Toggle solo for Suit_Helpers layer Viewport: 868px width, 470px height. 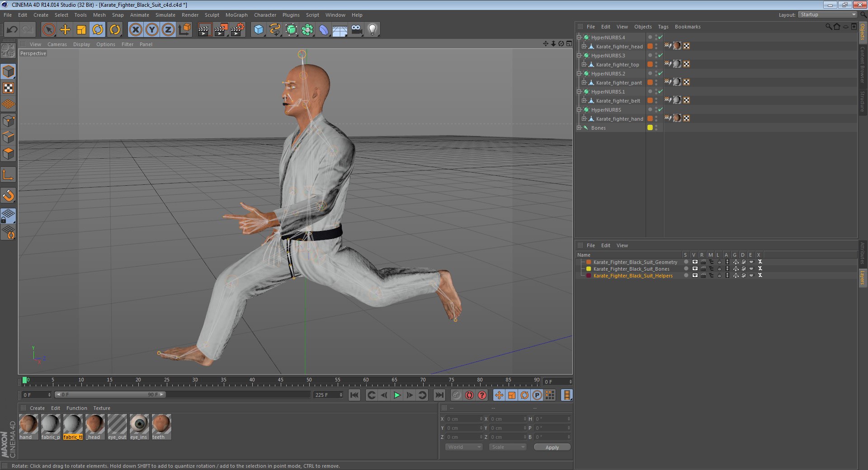click(686, 275)
